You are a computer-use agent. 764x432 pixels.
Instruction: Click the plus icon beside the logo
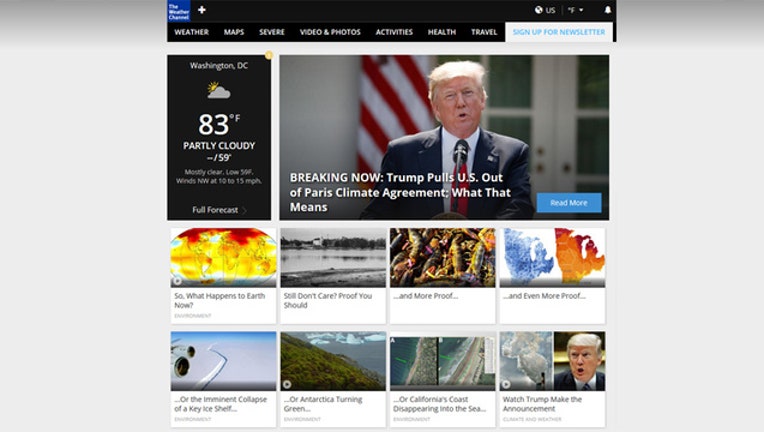click(x=202, y=9)
